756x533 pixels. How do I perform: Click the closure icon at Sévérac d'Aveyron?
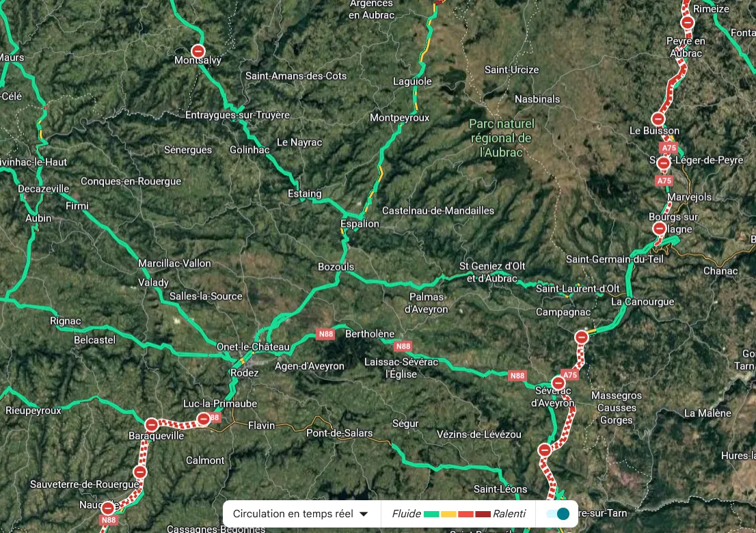(558, 383)
